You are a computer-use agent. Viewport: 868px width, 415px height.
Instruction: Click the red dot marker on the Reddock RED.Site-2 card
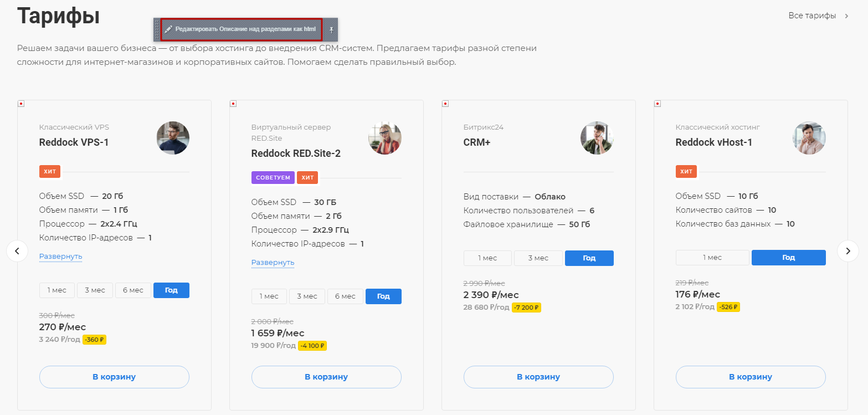click(x=233, y=104)
